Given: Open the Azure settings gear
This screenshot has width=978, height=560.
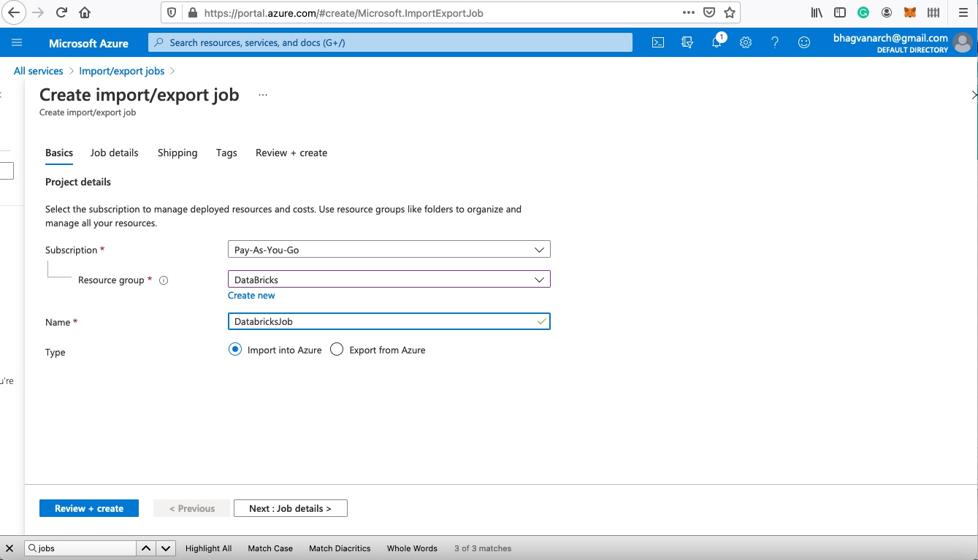Looking at the screenshot, I should tap(746, 42).
